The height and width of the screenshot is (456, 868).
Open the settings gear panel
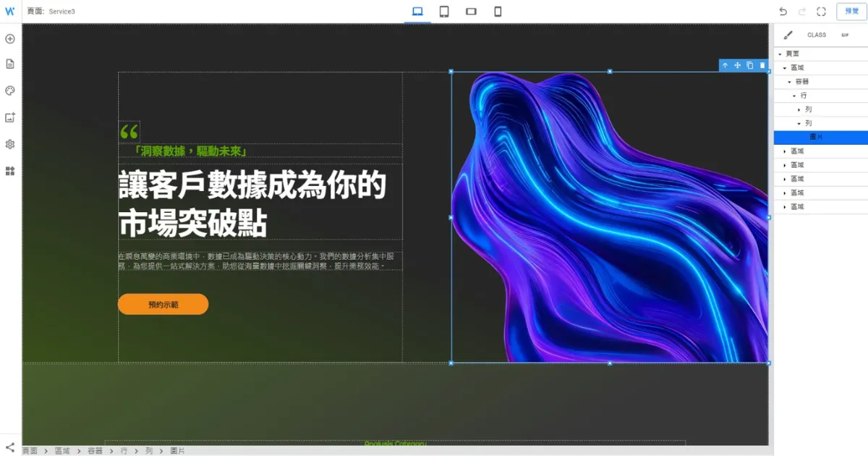coord(9,144)
